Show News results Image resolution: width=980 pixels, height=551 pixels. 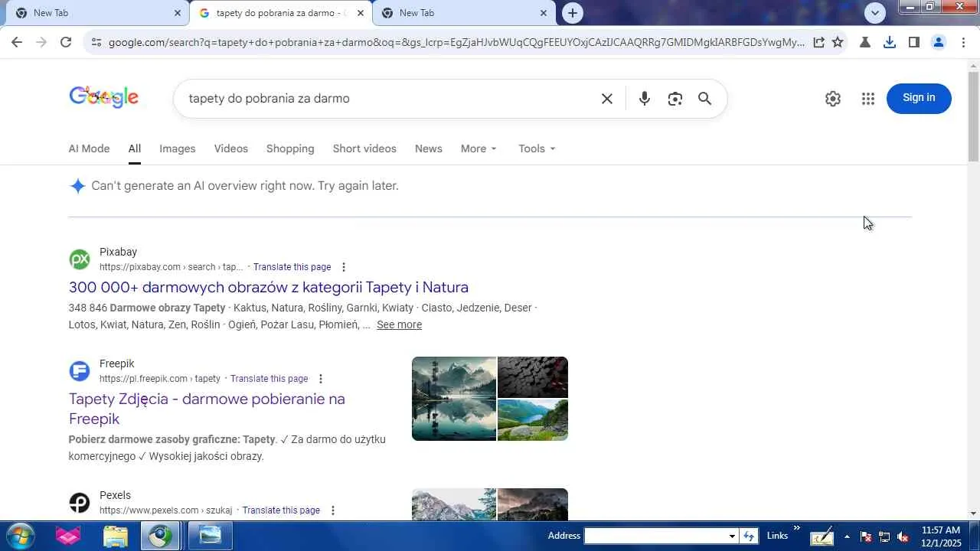429,148
